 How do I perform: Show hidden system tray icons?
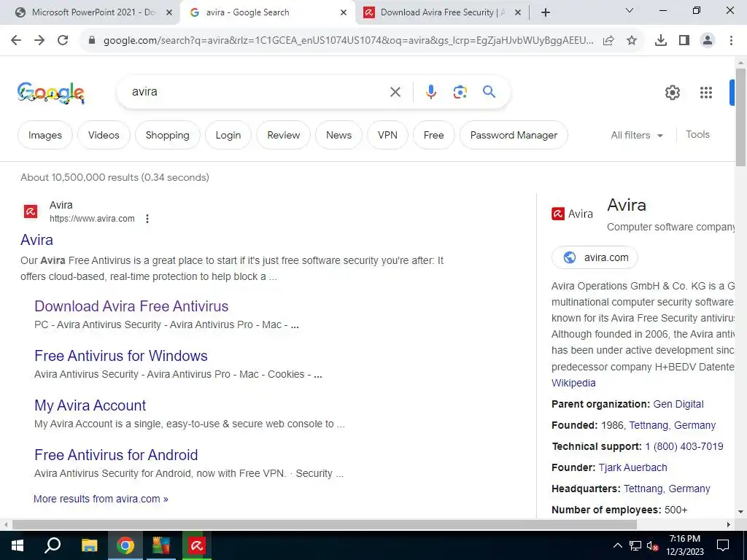(617, 545)
